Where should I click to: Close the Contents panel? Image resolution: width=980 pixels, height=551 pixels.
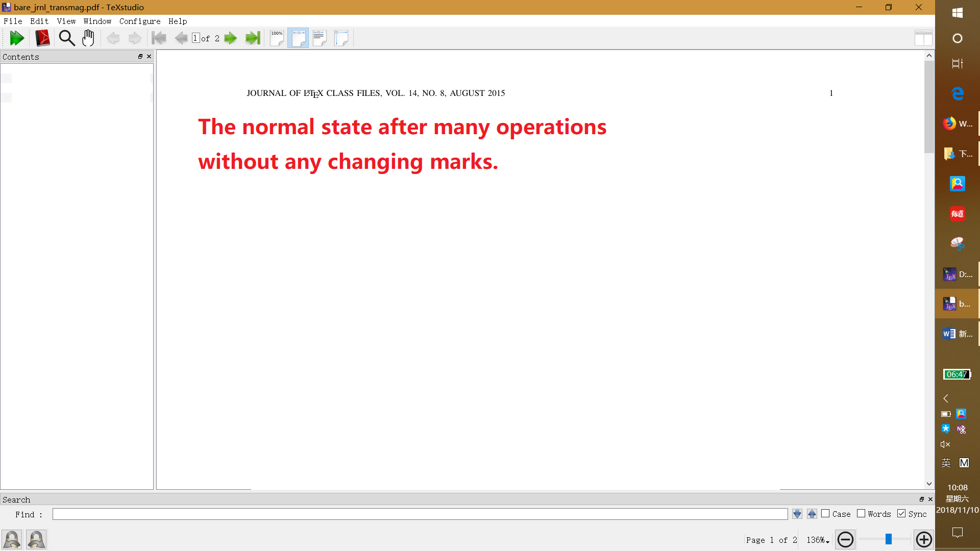click(149, 57)
